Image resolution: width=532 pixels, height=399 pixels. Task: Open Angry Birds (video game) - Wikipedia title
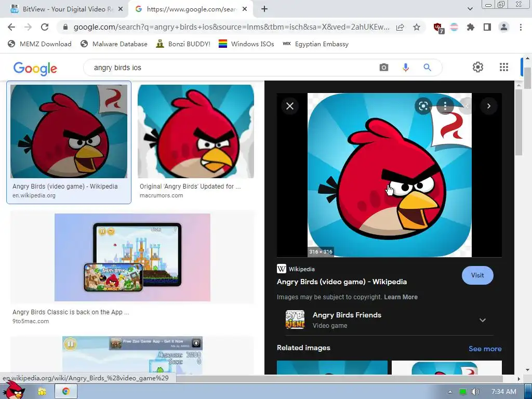point(342,282)
